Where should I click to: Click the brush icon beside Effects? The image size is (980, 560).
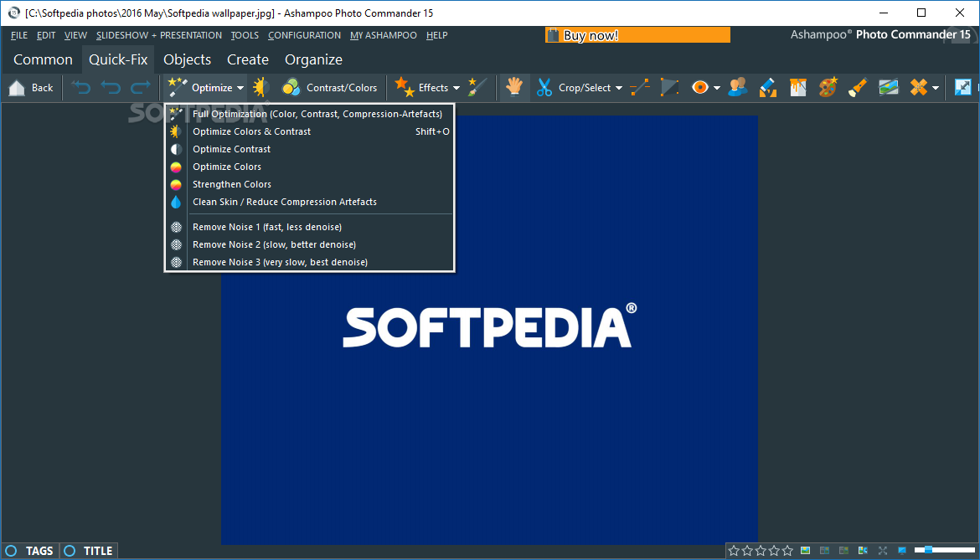tap(477, 87)
